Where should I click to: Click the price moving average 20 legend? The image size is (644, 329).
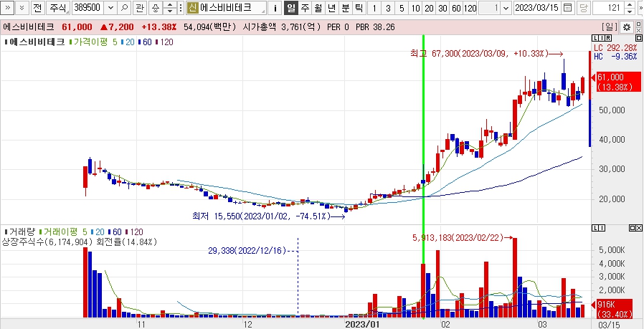[x=128, y=42]
